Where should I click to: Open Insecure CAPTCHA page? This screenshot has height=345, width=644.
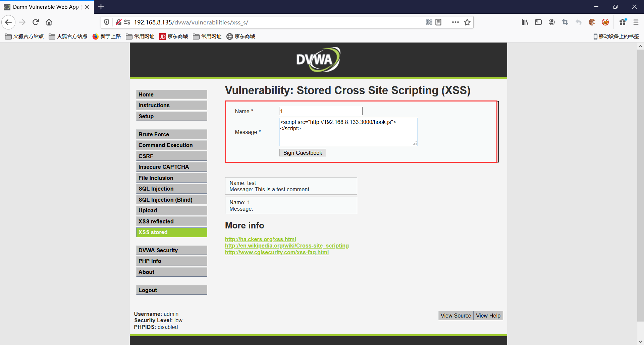(x=172, y=167)
